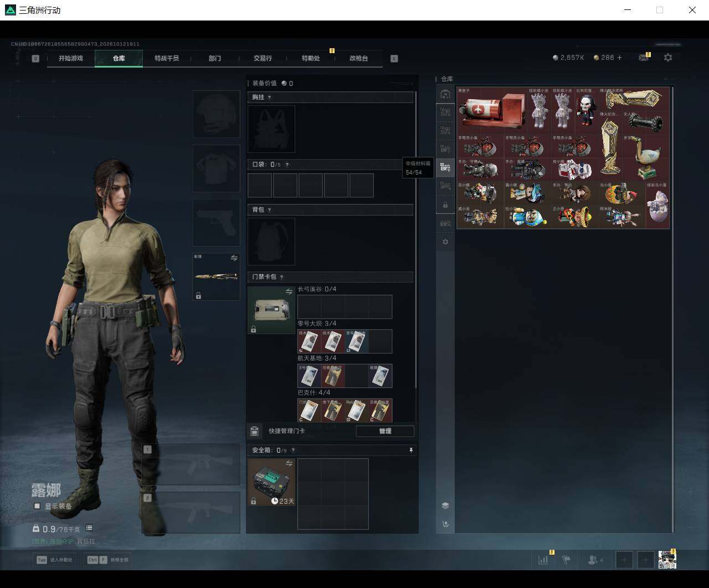This screenshot has height=588, width=709.
Task: Add gold currency with plus button
Action: pos(619,58)
